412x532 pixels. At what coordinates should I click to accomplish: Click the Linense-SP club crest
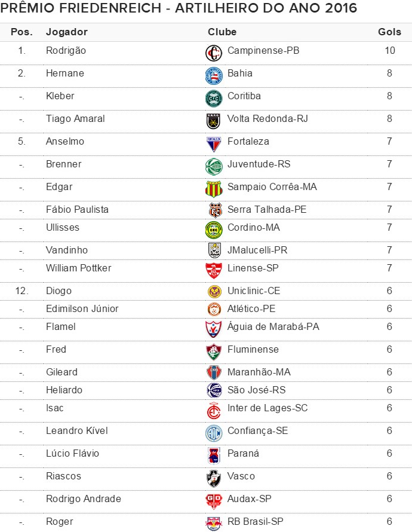pyautogui.click(x=214, y=271)
